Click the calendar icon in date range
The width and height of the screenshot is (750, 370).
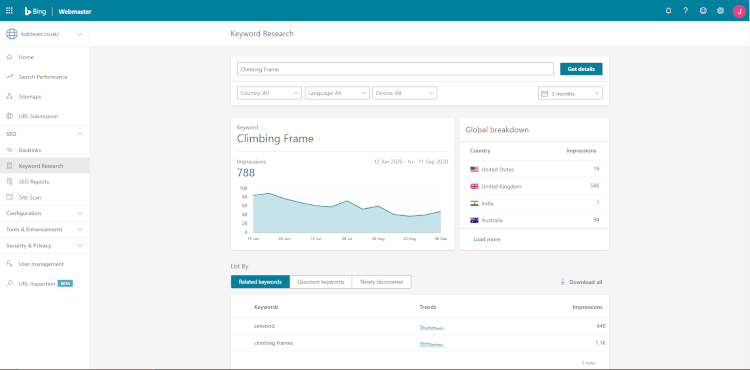click(x=544, y=94)
